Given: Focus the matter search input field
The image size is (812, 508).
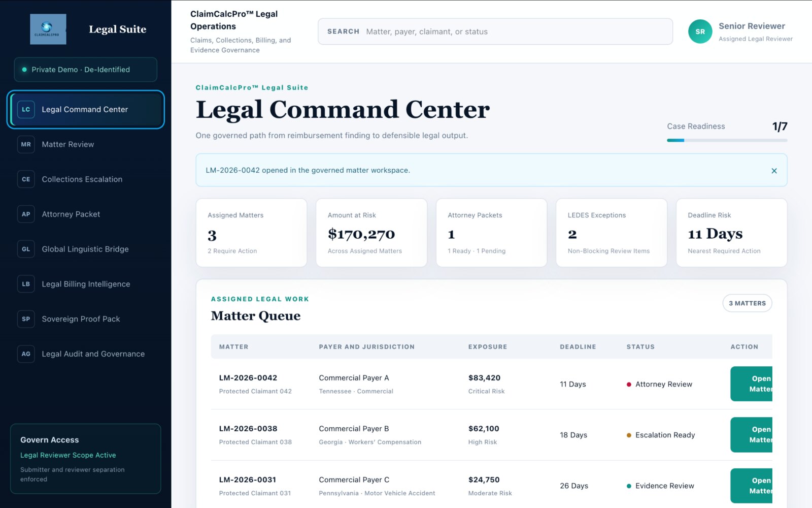Looking at the screenshot, I should coord(495,31).
